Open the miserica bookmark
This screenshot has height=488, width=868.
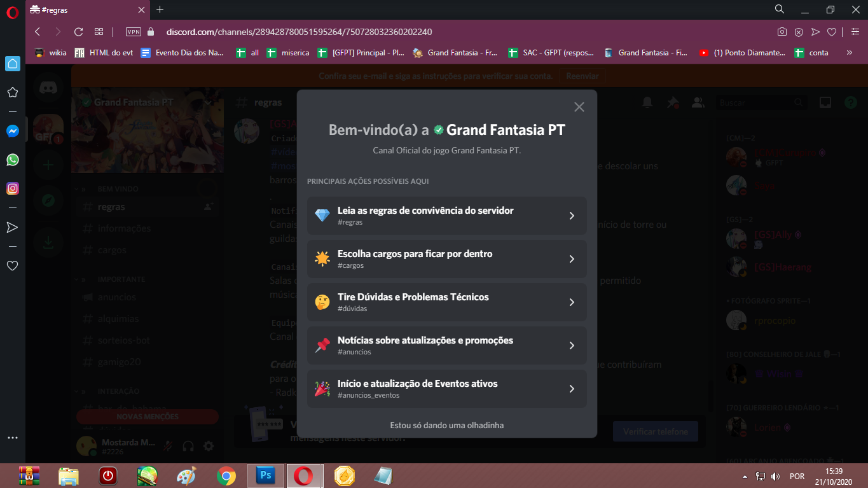point(288,53)
